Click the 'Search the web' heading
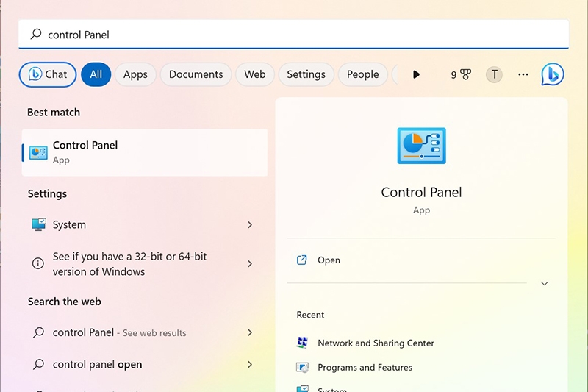Viewport: 588px width, 392px height. point(65,302)
